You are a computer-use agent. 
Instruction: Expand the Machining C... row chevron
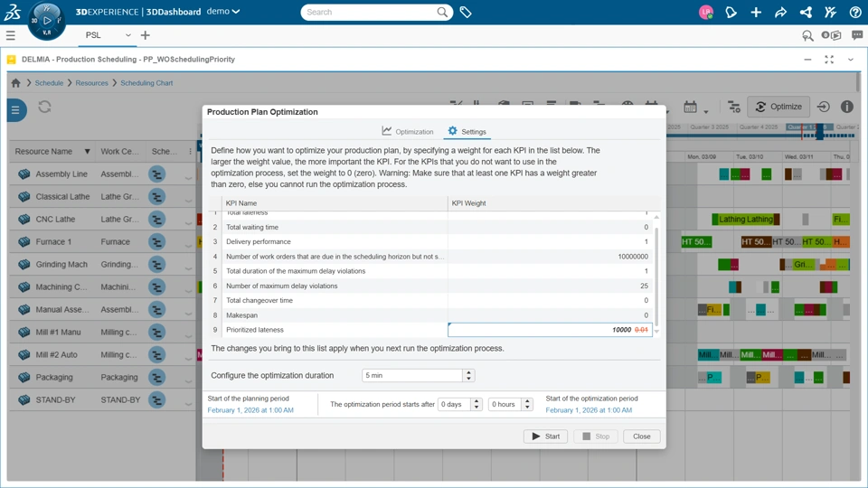(x=188, y=290)
